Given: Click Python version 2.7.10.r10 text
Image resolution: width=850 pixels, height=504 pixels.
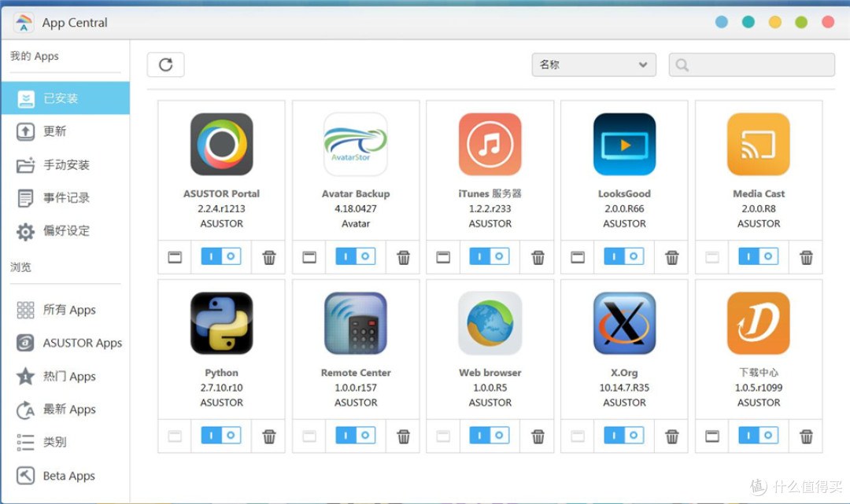Looking at the screenshot, I should click(x=222, y=388).
